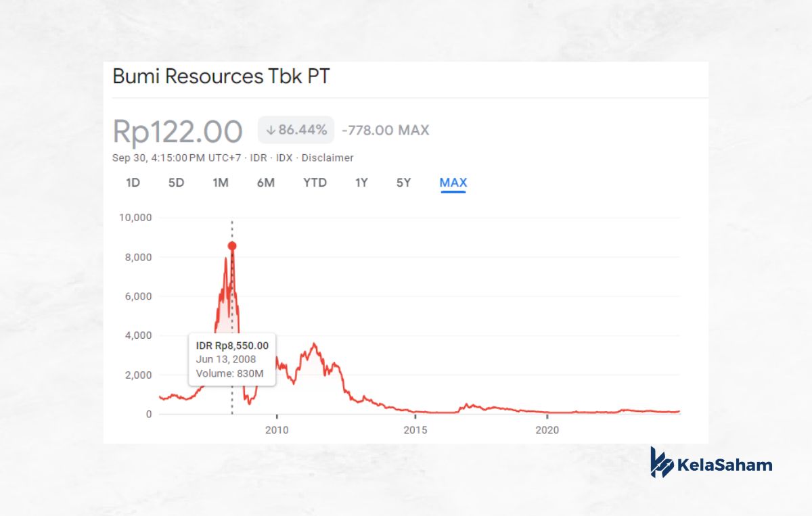Viewport: 812px width, 516px height.
Task: Click the Rp122.00 price value
Action: 177,131
